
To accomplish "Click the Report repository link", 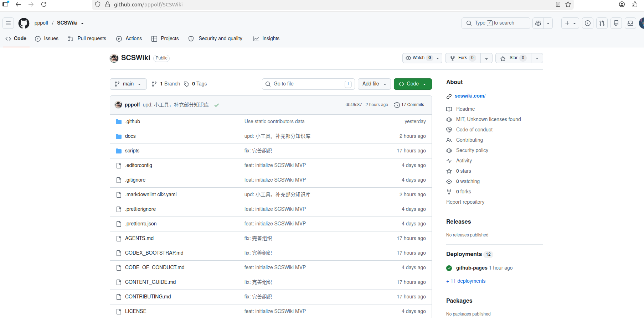I will click(x=465, y=202).
